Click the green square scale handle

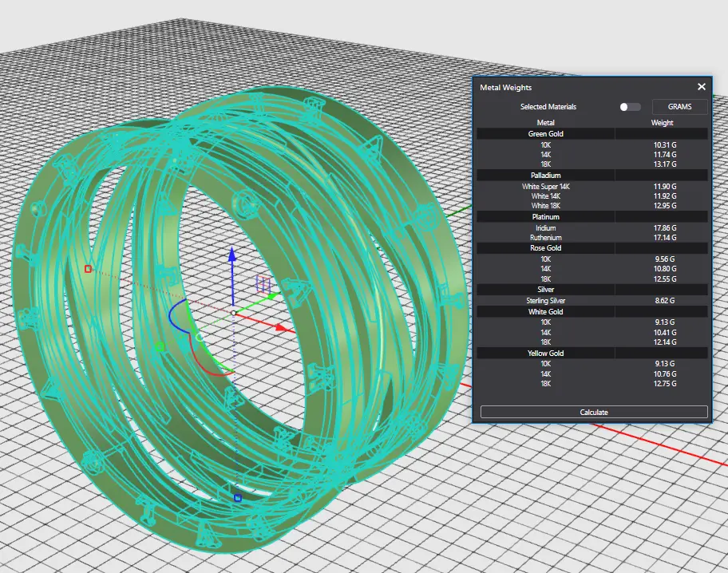[159, 346]
